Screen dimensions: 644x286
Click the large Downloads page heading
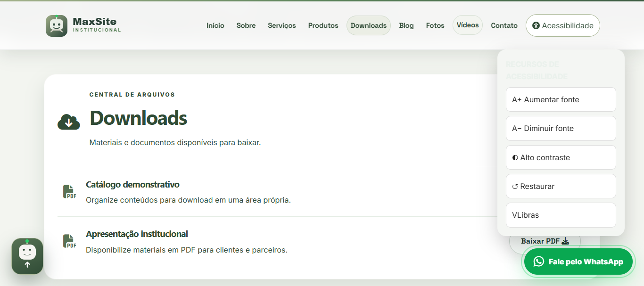point(139,118)
